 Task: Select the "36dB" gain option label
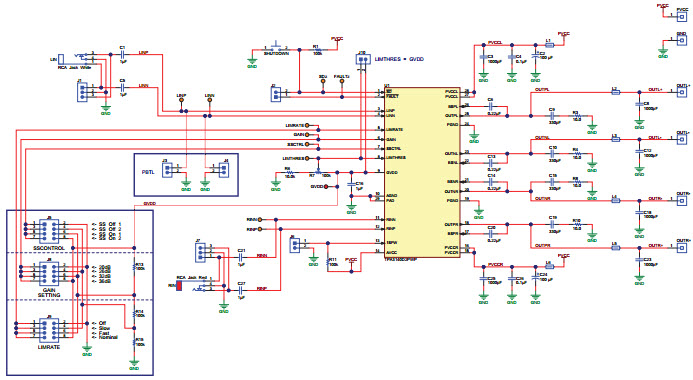click(105, 281)
